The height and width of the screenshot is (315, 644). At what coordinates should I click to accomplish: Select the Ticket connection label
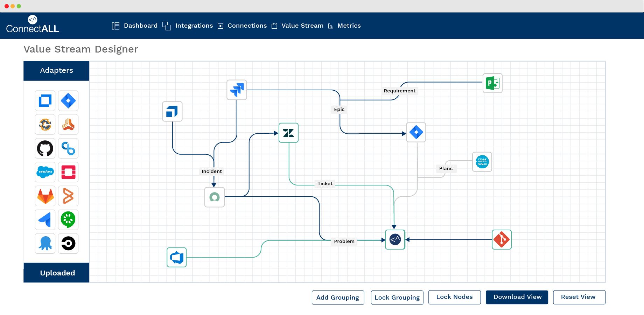coord(325,183)
